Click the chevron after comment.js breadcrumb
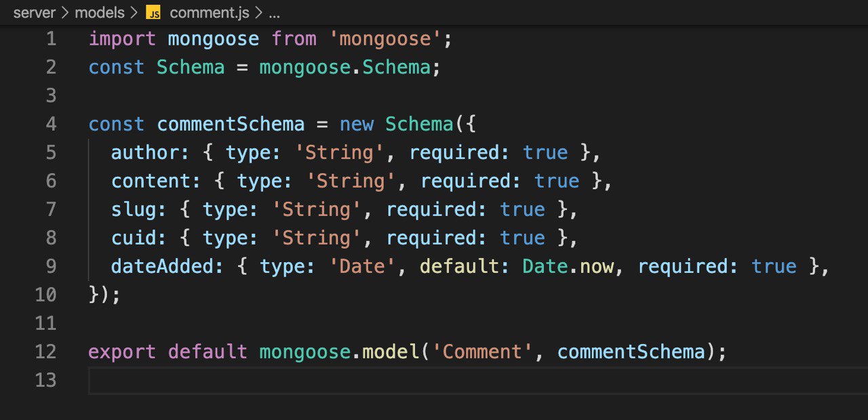The width and height of the screenshot is (868, 420). click(258, 13)
